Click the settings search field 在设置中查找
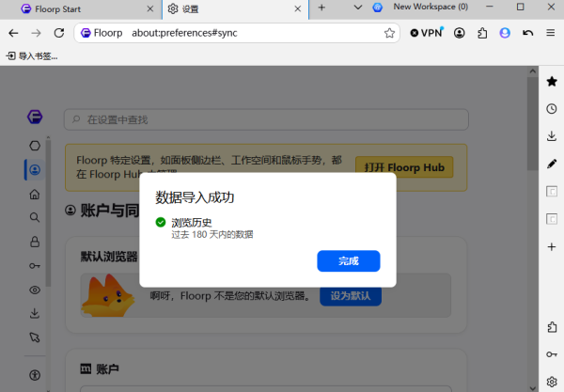This screenshot has width=564, height=392. click(266, 119)
